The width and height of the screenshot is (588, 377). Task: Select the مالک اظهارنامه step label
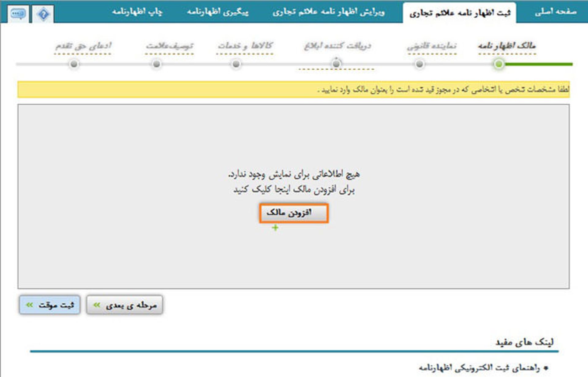click(x=507, y=46)
